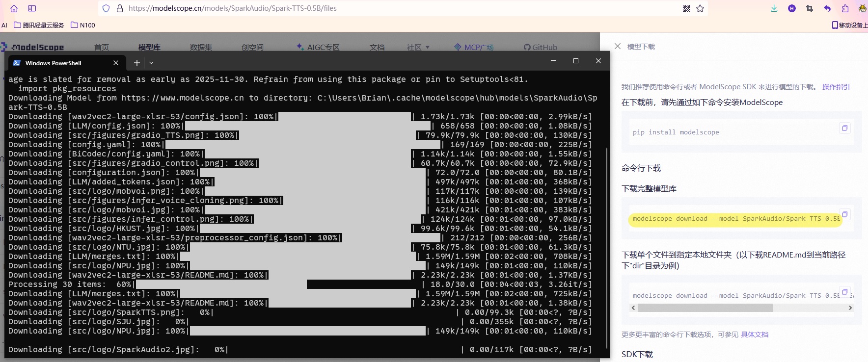Image resolution: width=868 pixels, height=362 pixels.
Task: Open the purple H extension icon
Action: coord(792,8)
